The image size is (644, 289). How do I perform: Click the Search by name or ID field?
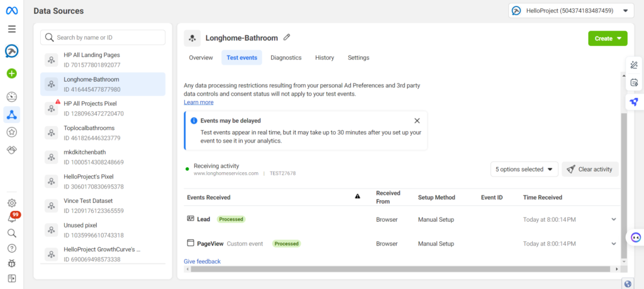pos(103,37)
